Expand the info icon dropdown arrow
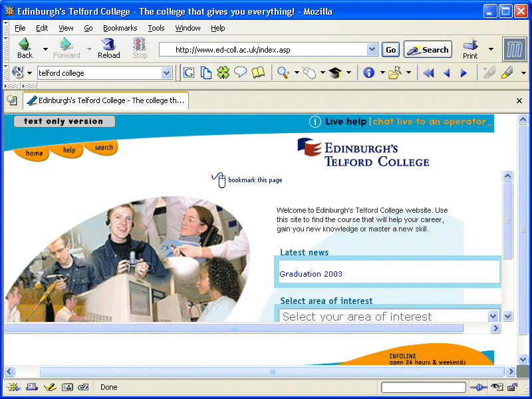The height and width of the screenshot is (399, 532). point(382,72)
